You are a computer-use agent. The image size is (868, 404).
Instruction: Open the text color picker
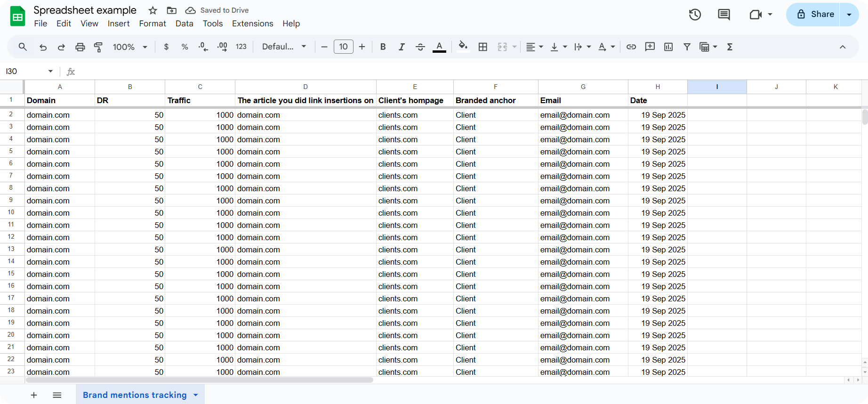(x=439, y=47)
